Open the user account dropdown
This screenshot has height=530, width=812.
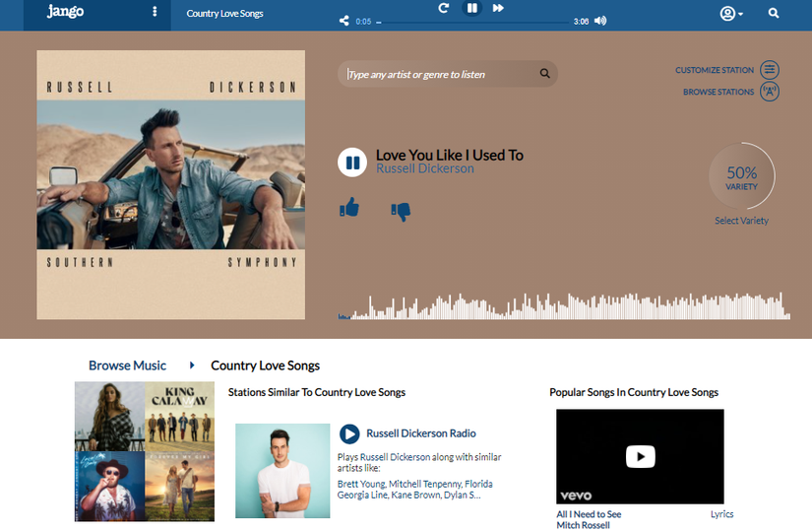[x=731, y=14]
